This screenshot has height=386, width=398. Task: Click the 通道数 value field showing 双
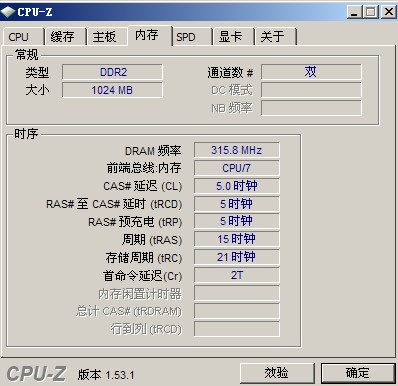tap(311, 72)
